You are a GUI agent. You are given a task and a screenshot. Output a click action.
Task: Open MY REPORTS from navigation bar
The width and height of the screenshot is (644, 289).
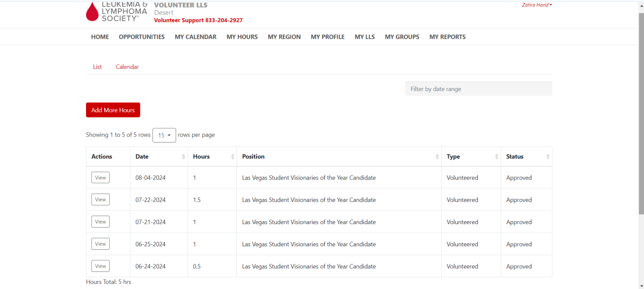click(x=447, y=37)
